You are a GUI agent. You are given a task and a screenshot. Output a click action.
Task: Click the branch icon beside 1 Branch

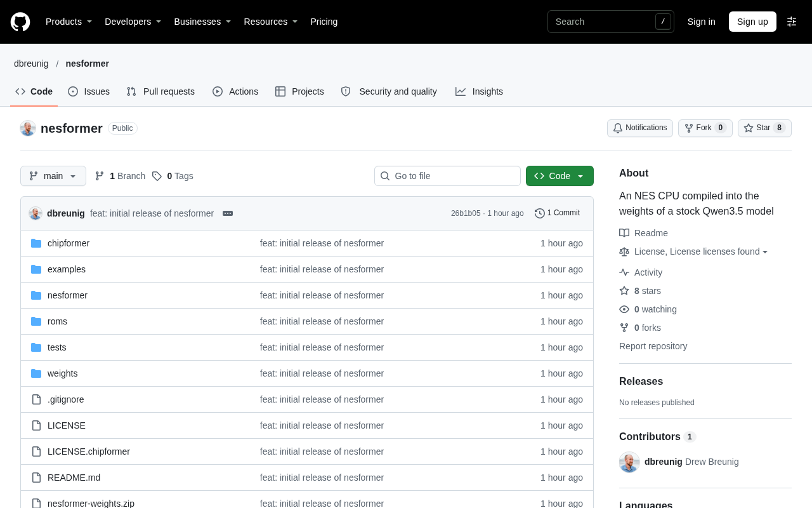tap(100, 176)
